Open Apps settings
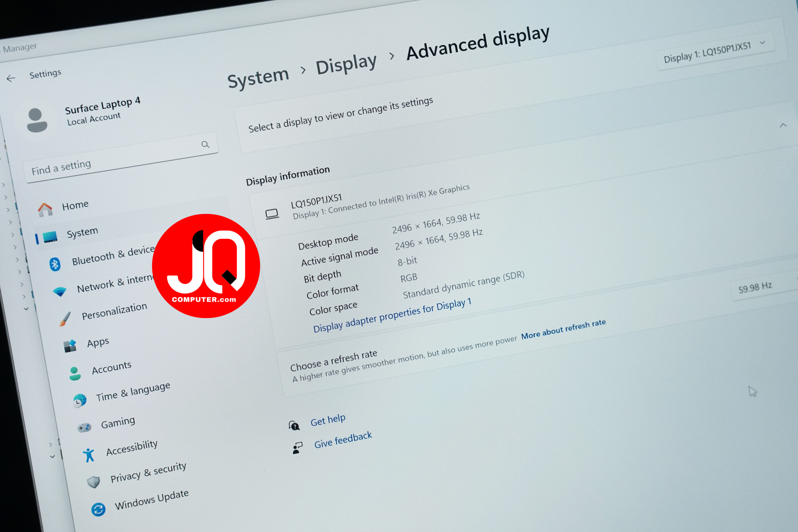 98,343
